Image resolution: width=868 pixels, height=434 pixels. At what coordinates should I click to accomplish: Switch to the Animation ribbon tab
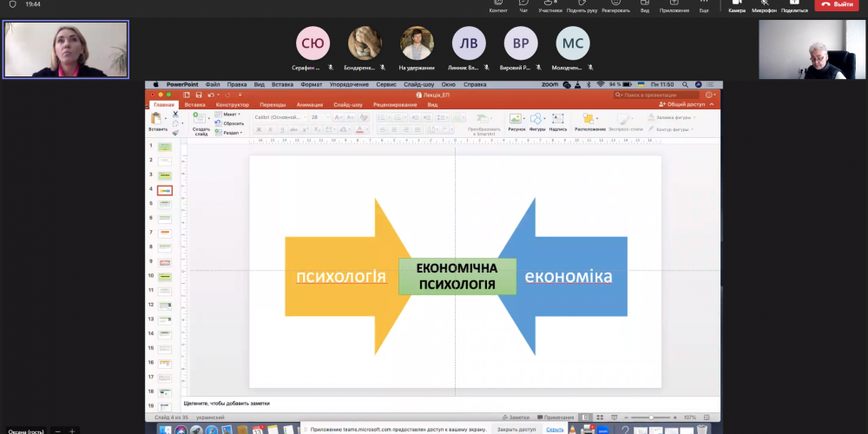(309, 104)
